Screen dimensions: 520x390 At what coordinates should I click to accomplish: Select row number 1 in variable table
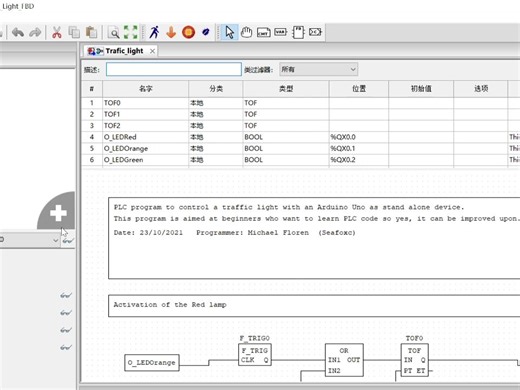tap(92, 103)
